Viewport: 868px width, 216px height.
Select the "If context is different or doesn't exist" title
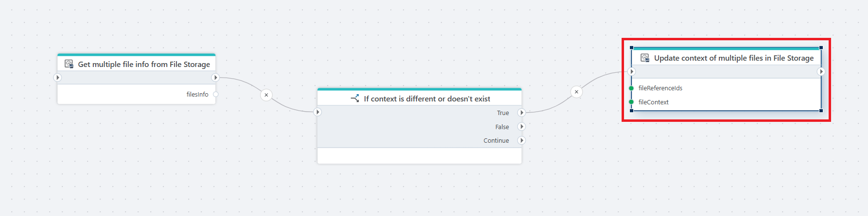coord(427,99)
